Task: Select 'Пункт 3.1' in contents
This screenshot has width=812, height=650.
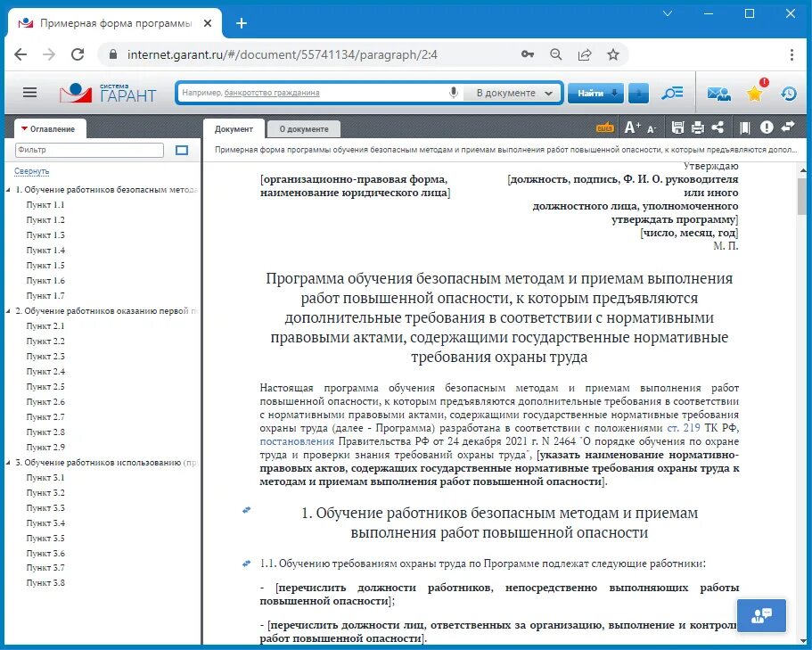Action: (x=45, y=478)
